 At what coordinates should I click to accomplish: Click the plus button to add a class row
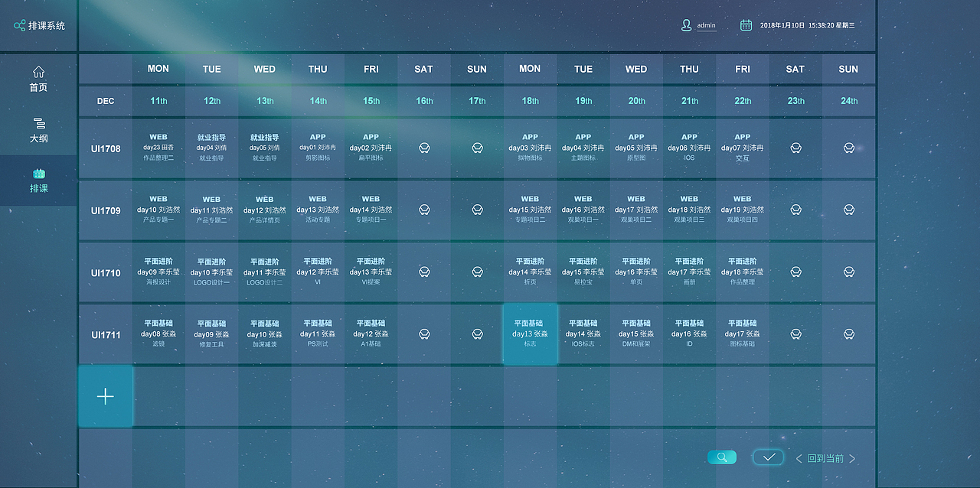coord(106,396)
